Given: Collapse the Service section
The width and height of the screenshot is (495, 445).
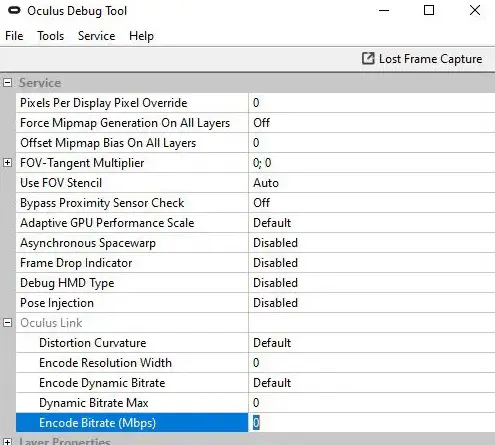Looking at the screenshot, I should [x=7, y=83].
